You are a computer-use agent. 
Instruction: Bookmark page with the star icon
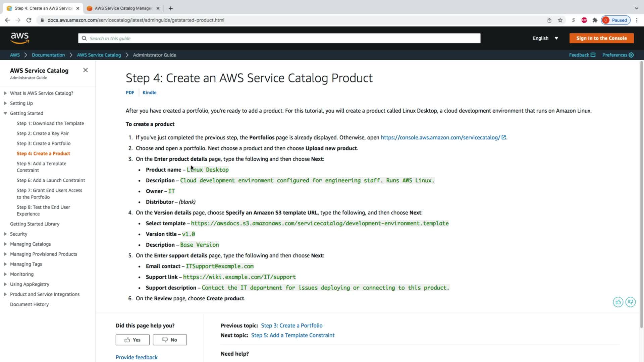[560, 20]
